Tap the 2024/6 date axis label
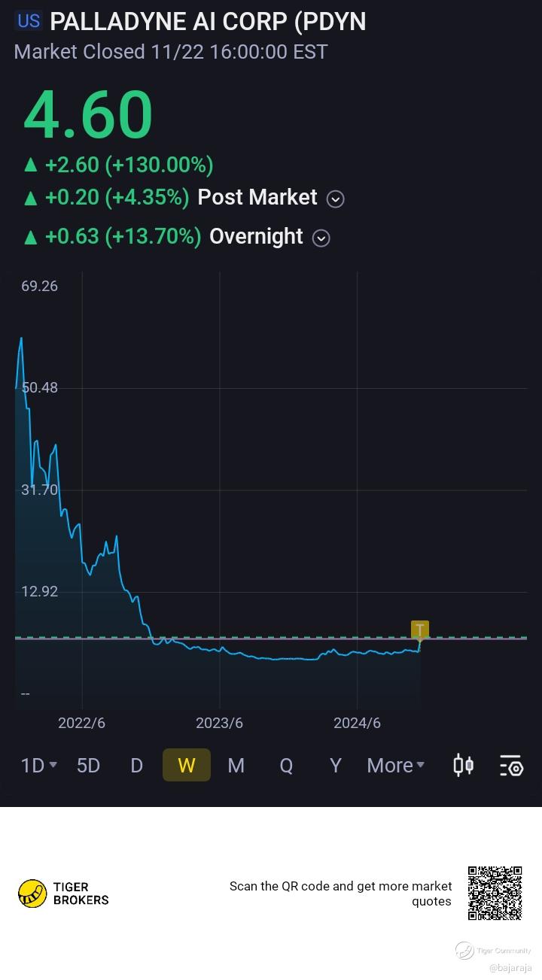This screenshot has height=980, width=542. point(357,723)
